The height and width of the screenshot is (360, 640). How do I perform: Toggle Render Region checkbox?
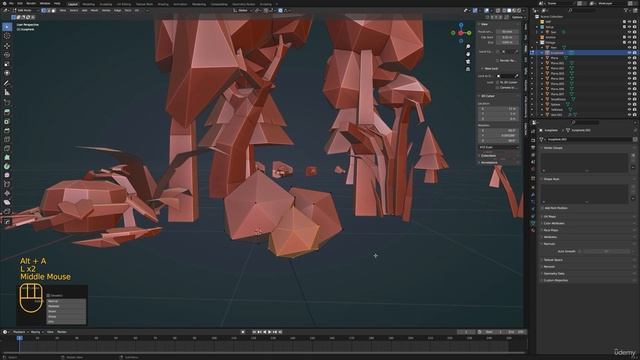(x=498, y=60)
